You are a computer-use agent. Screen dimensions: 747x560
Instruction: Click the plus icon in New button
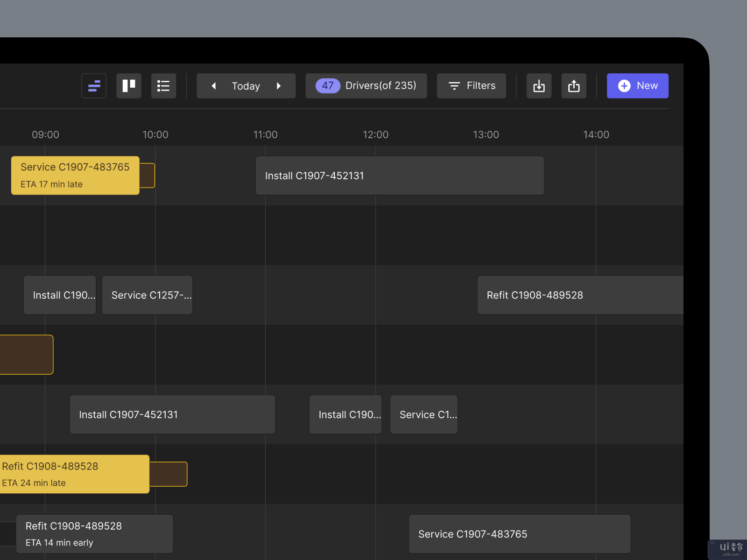(x=624, y=86)
